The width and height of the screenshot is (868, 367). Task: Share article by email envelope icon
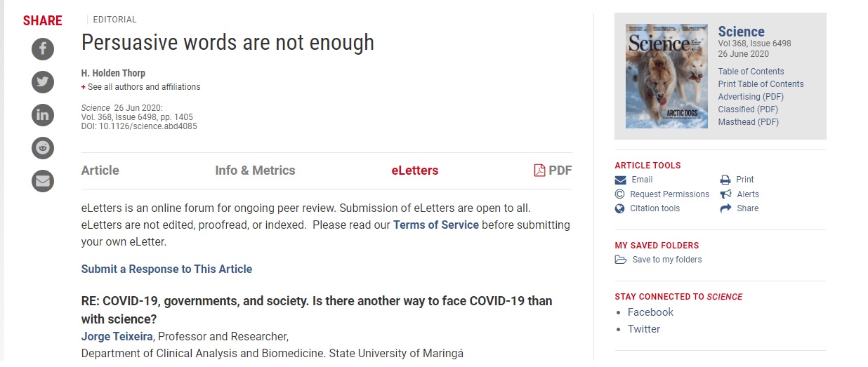click(43, 180)
